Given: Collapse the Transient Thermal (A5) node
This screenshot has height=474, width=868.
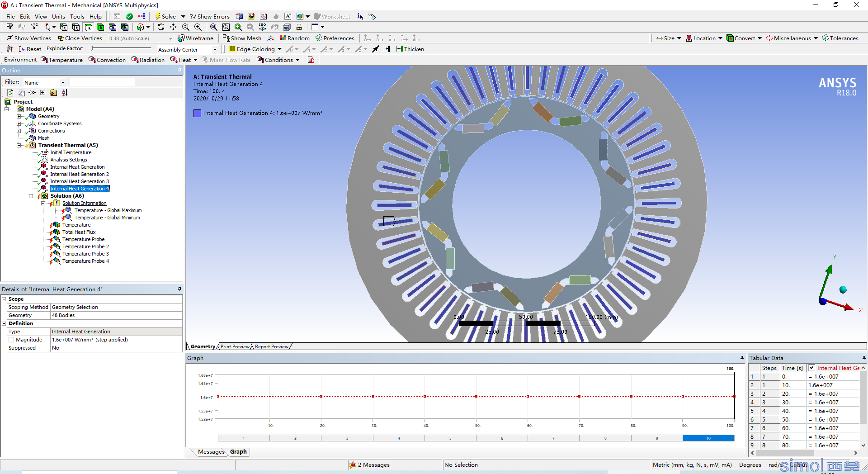Looking at the screenshot, I should coord(19,145).
